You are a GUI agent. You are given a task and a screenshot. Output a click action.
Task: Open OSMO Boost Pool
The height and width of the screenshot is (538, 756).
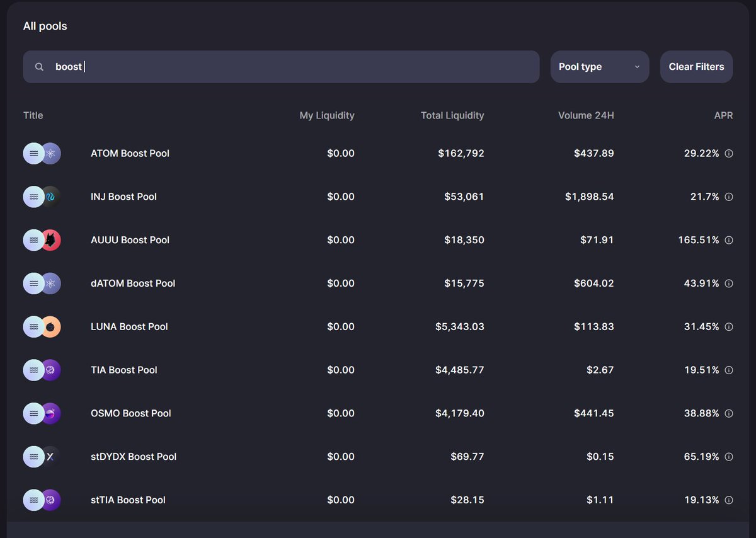point(131,413)
